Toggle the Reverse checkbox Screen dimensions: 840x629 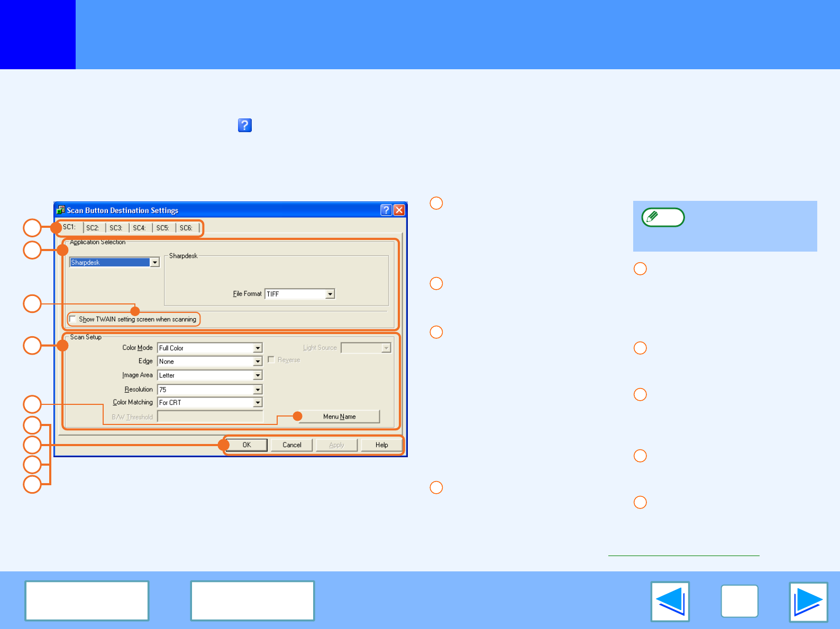271,360
